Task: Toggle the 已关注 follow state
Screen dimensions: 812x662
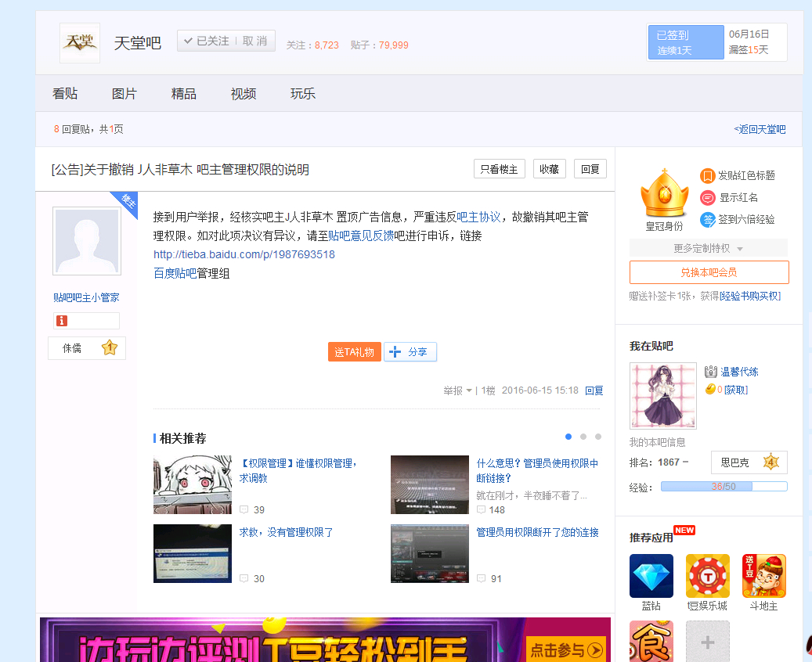Action: (207, 41)
